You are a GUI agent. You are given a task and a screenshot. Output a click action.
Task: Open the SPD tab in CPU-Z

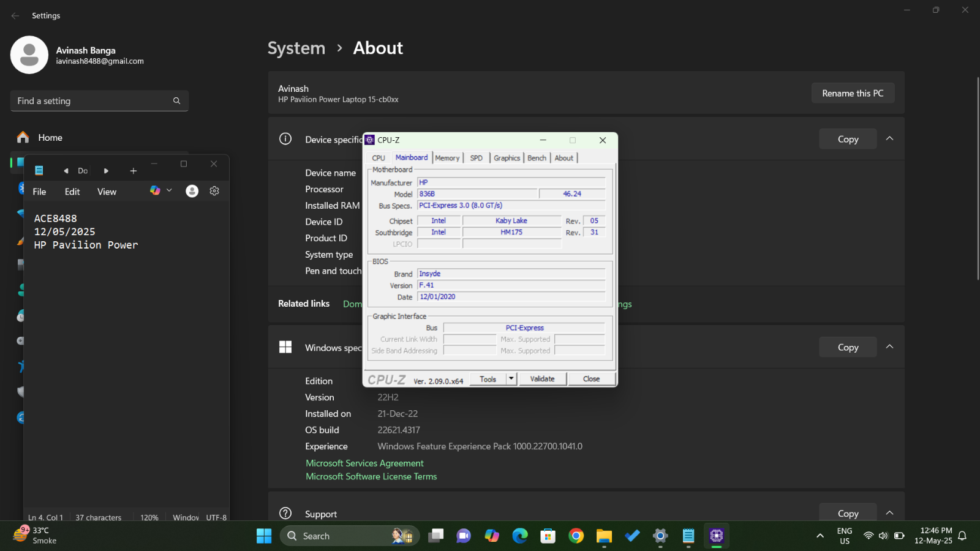coord(476,158)
